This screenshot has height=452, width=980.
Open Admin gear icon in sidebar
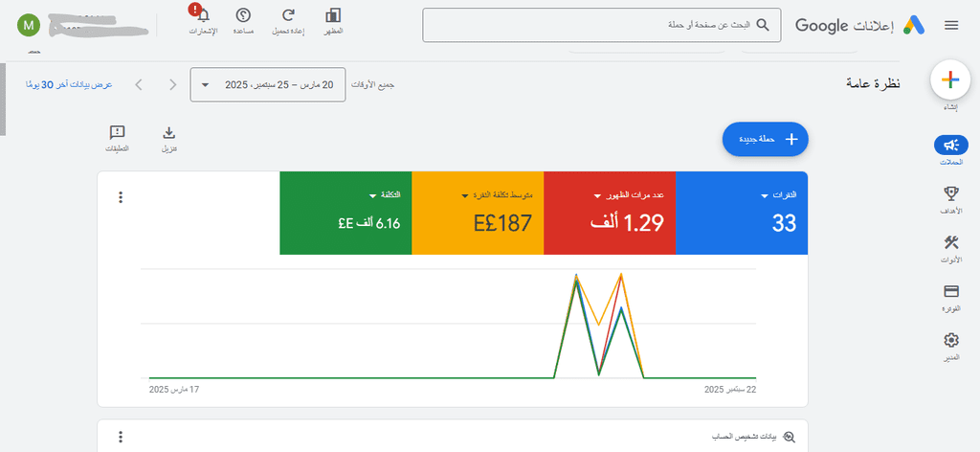pos(950,340)
